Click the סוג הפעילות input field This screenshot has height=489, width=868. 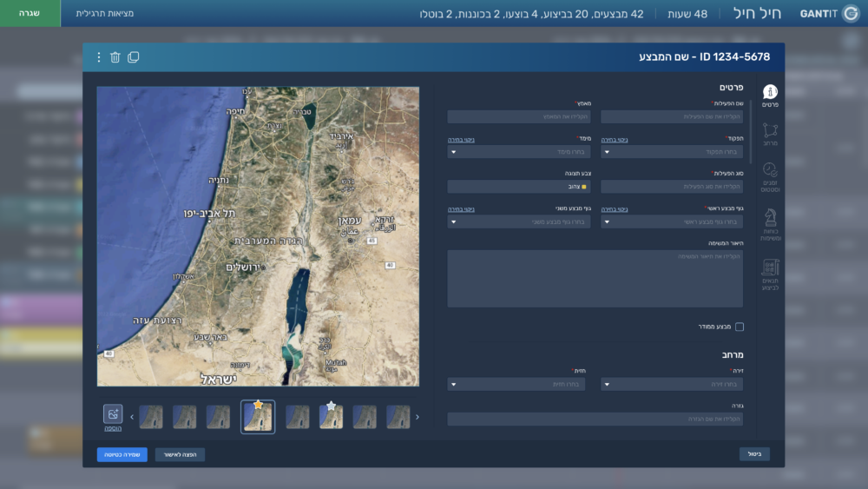(x=672, y=187)
